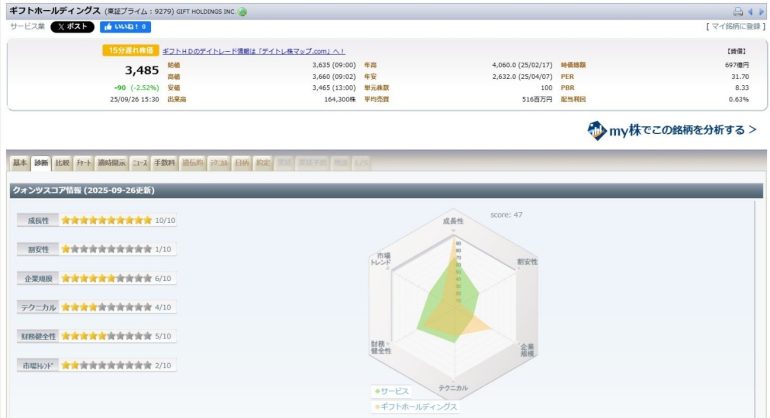
Task: Click マイ銘柄に登録 link
Action: 736,27
